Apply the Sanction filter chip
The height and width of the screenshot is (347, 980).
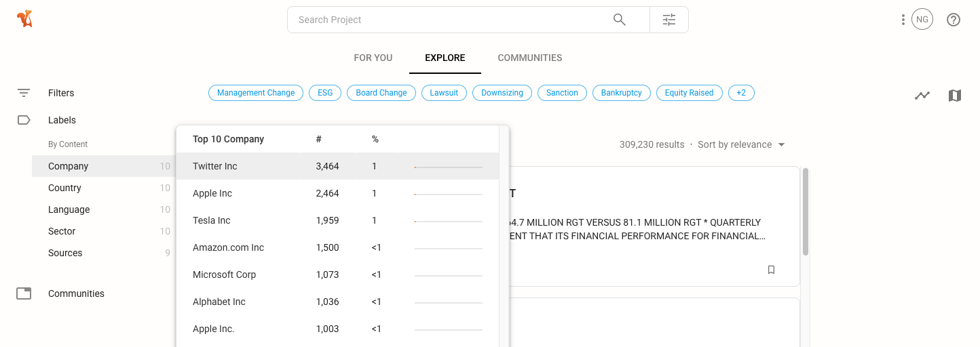(562, 93)
